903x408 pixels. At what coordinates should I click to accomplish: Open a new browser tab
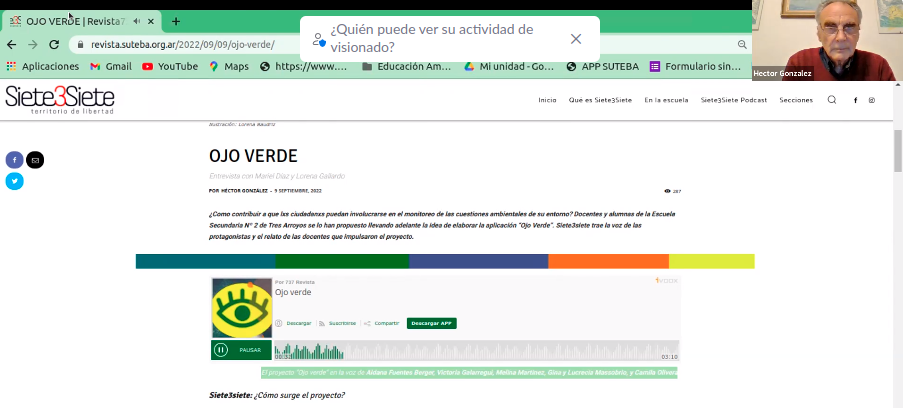[x=176, y=21]
